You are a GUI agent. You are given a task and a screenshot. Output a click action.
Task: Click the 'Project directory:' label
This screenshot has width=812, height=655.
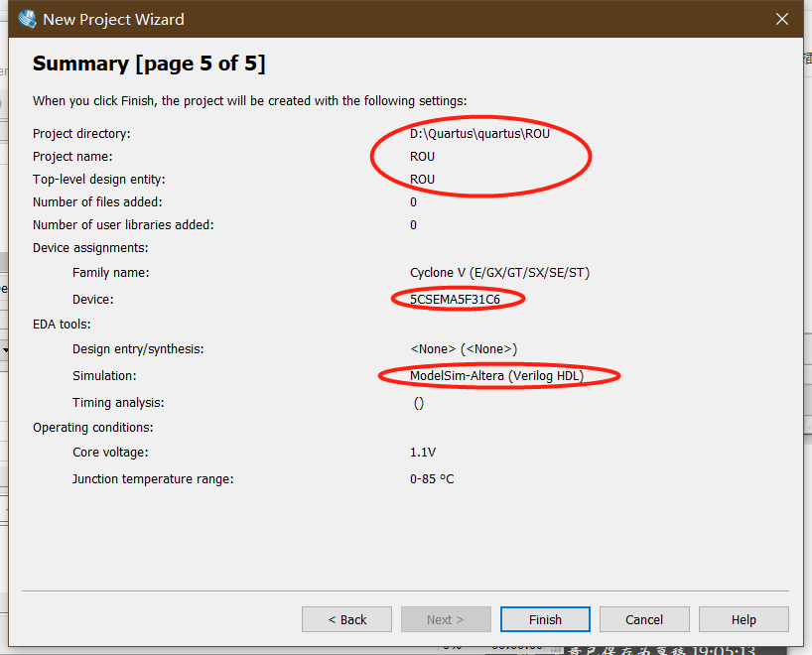81,134
